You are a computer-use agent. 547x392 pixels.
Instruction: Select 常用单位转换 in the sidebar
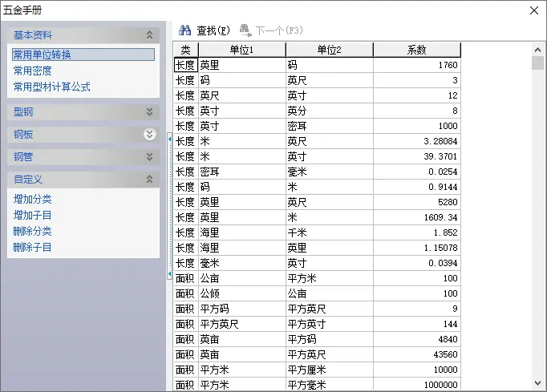[x=83, y=55]
